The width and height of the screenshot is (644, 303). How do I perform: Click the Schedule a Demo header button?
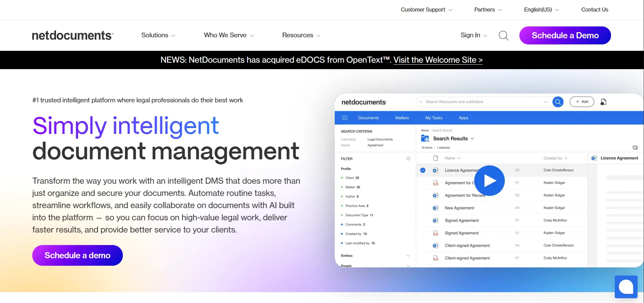(x=565, y=35)
